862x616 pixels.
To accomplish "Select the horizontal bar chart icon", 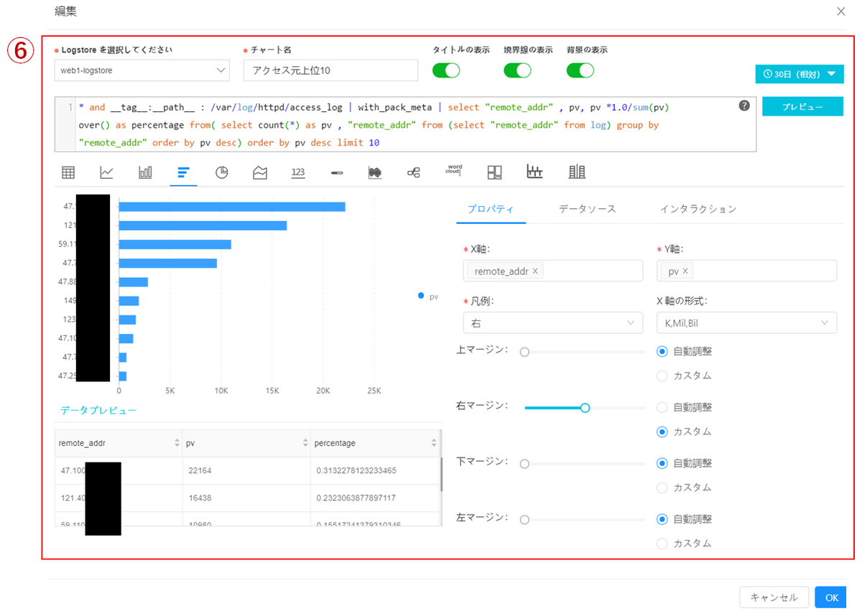I will pos(183,172).
